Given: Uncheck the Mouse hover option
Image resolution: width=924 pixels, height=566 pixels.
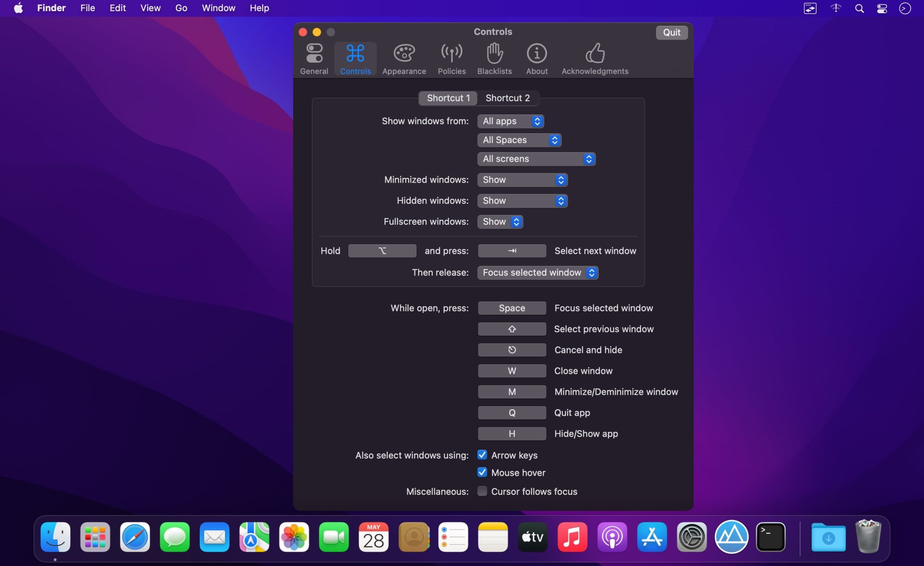Looking at the screenshot, I should click(x=482, y=472).
